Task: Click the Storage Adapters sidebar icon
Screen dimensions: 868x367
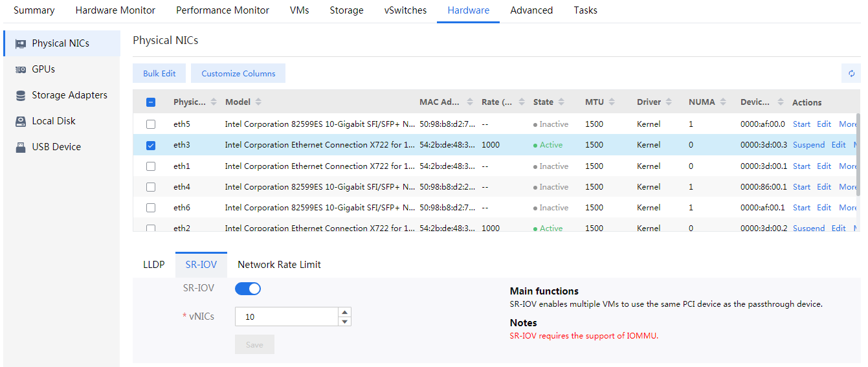Action: coord(21,95)
